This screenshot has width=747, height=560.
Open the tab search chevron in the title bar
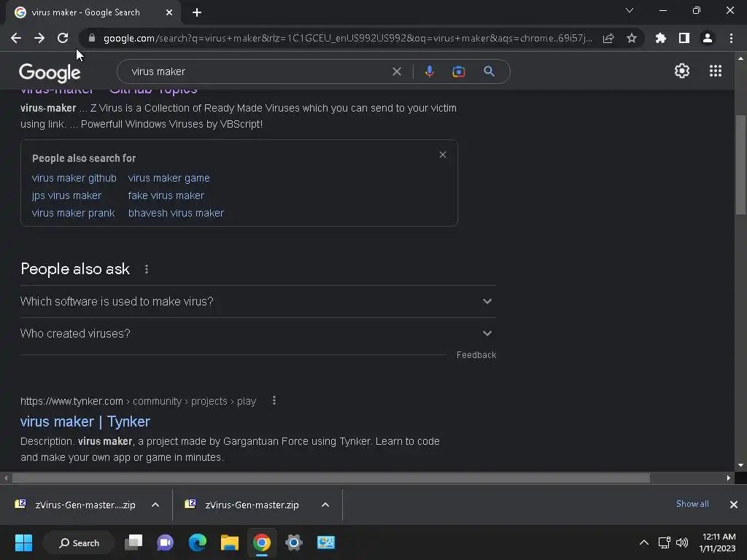click(630, 10)
